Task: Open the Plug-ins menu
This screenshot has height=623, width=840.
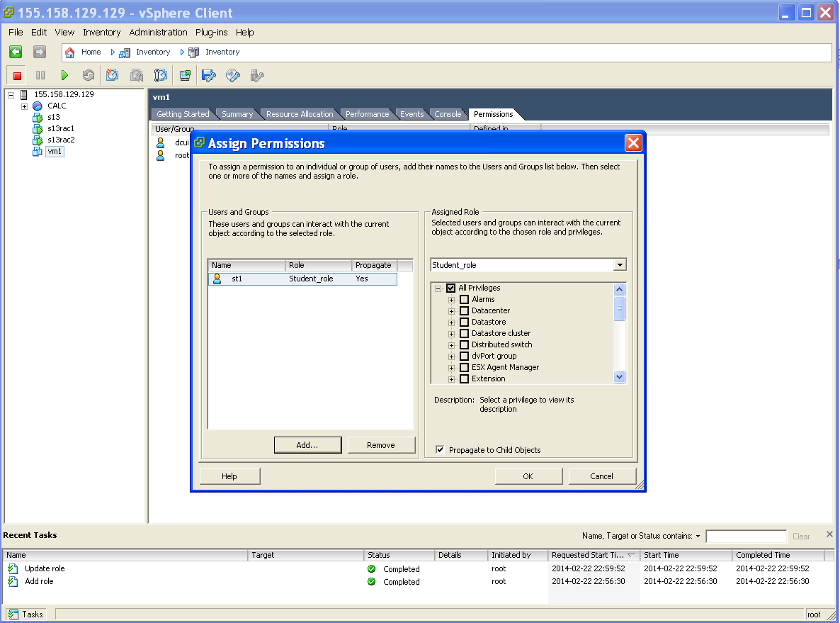Action: [x=211, y=32]
